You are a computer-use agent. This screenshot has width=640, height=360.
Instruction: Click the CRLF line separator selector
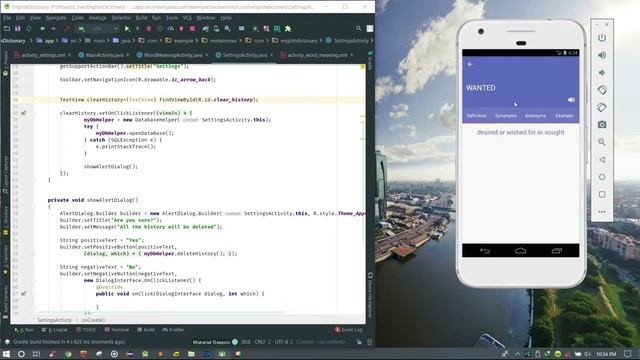pos(262,342)
